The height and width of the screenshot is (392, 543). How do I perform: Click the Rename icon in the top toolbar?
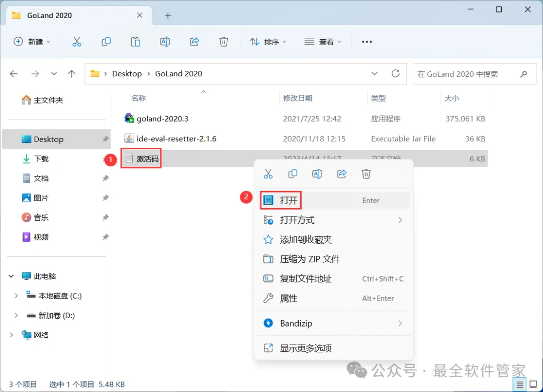(165, 42)
